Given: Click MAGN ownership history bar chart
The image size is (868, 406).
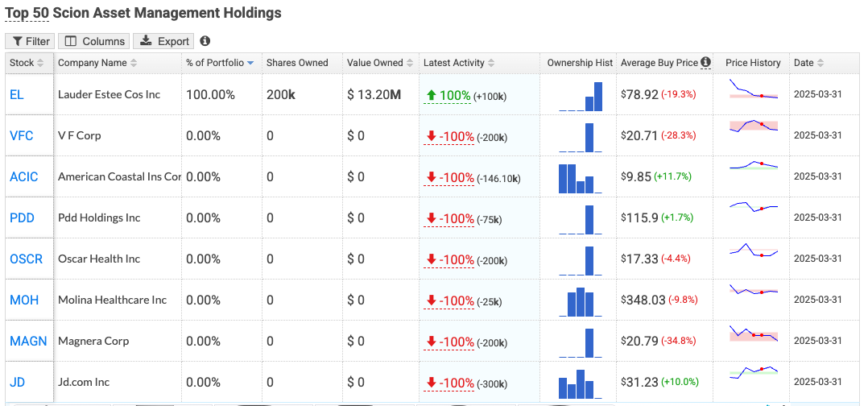Looking at the screenshot, I should click(x=581, y=342).
